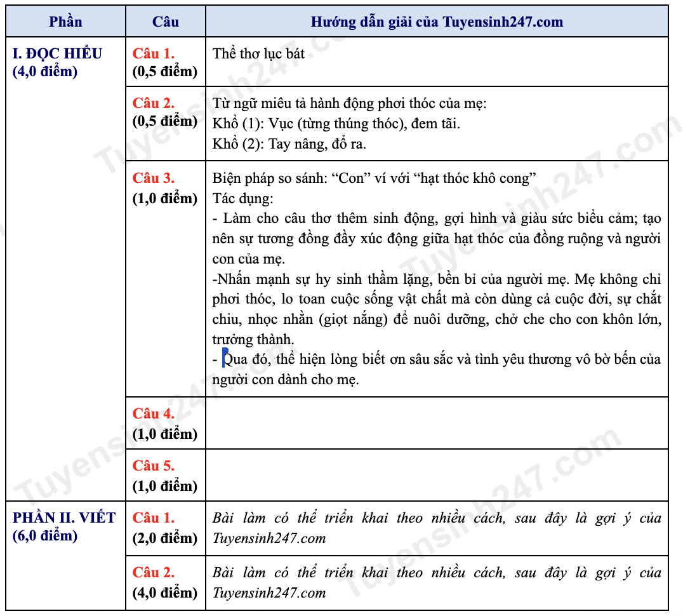
Task: Click italic answer text beside '(2,0 điểm)'
Action: (x=437, y=528)
